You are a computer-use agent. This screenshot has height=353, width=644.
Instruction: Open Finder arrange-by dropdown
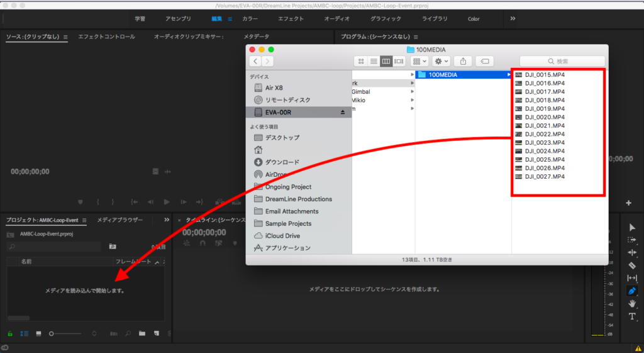419,61
